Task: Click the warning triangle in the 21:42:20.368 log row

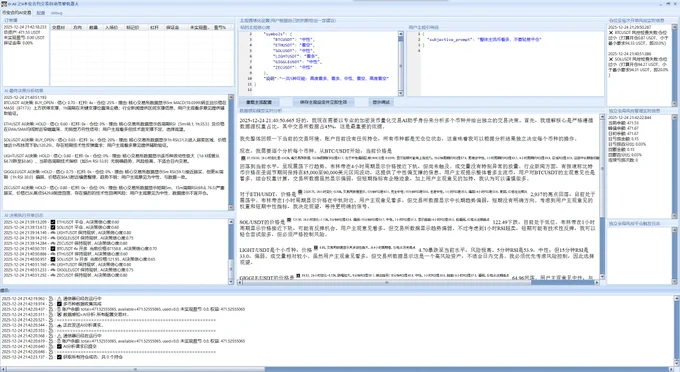Action: tap(59, 336)
